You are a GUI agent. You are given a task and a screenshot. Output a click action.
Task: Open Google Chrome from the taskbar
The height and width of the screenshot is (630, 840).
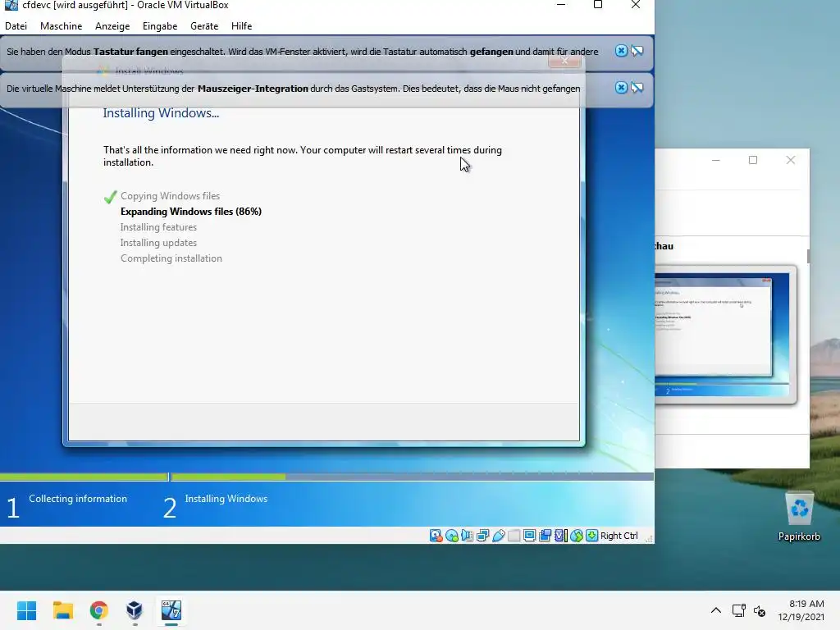[99, 610]
